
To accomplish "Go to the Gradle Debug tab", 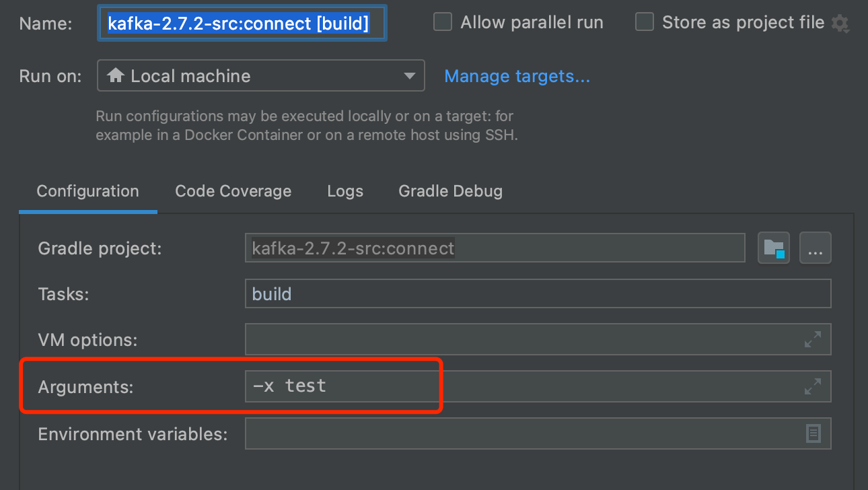I will click(451, 191).
